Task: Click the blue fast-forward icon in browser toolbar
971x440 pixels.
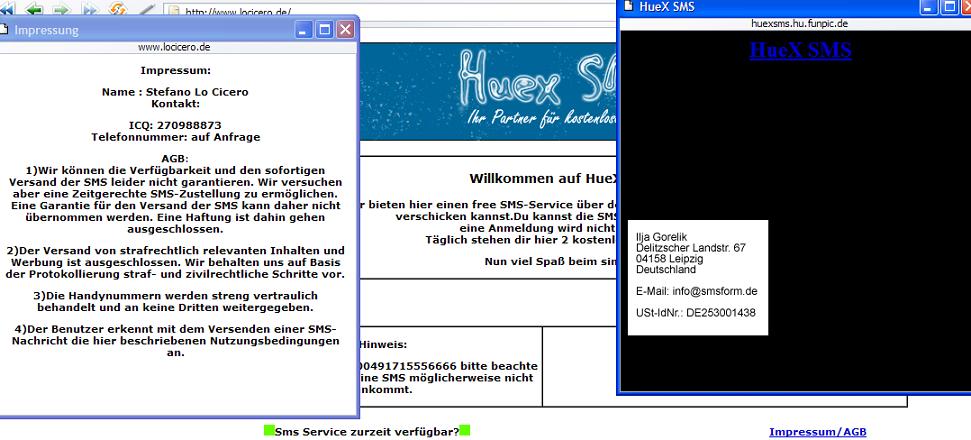Action: (x=90, y=9)
